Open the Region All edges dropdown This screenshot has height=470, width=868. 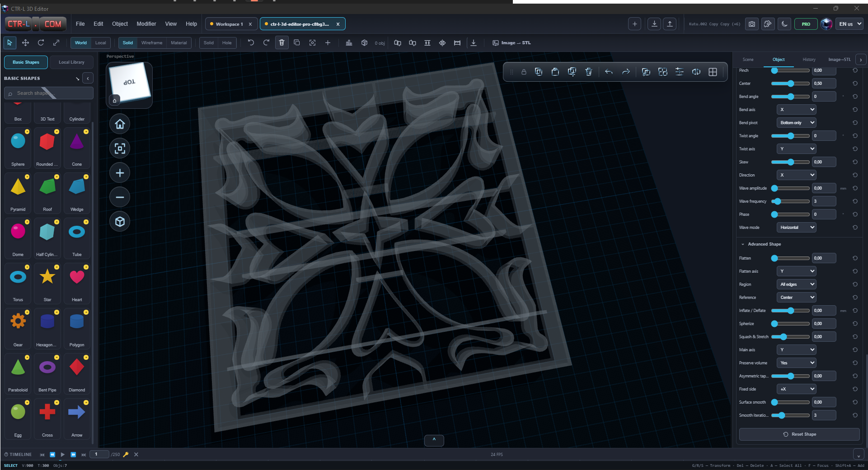tap(797, 284)
